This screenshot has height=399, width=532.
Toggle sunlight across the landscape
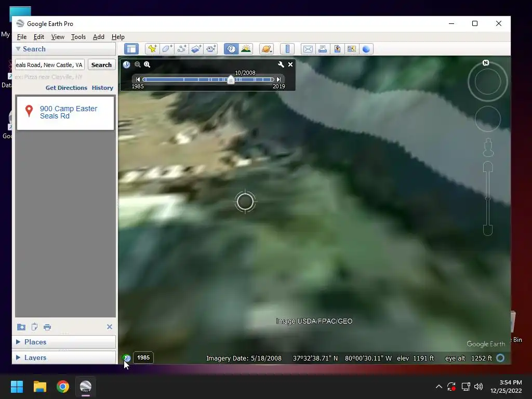coord(246,49)
